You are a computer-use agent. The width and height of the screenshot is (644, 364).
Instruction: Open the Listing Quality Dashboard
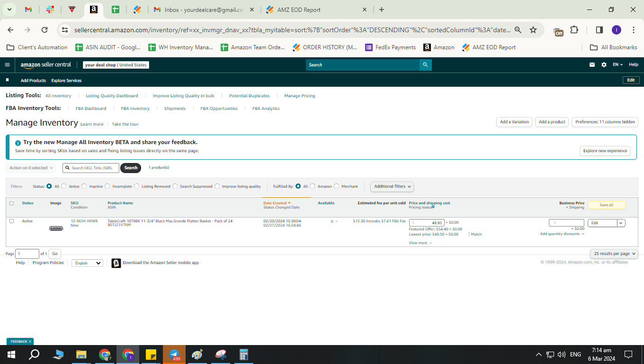(112, 96)
